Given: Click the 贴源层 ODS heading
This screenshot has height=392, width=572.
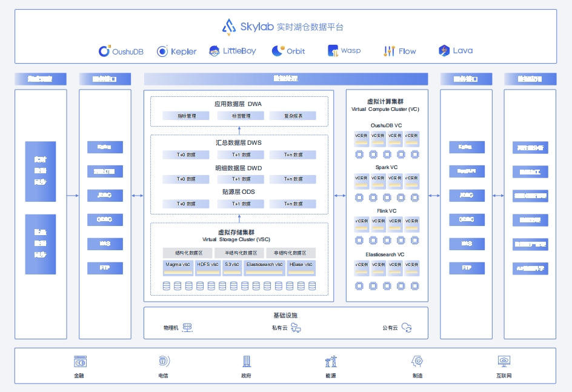Looking at the screenshot, I should pyautogui.click(x=239, y=192).
